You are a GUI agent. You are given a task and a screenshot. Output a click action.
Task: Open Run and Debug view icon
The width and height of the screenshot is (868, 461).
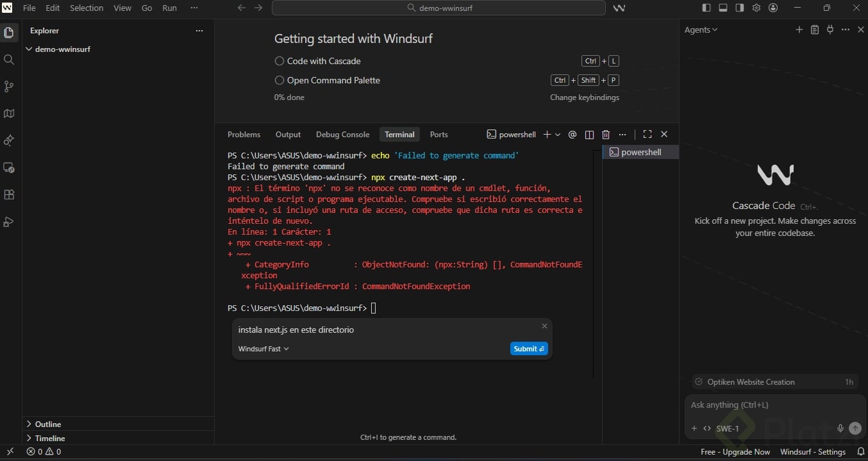(9, 222)
